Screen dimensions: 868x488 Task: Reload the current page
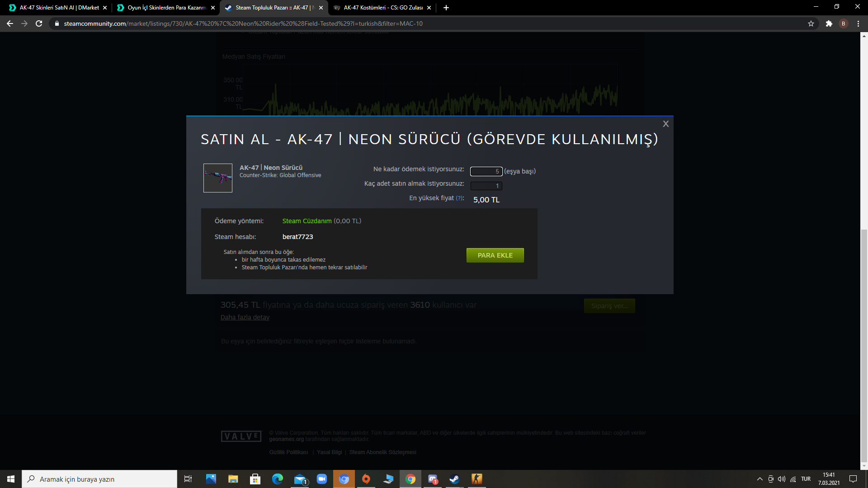(x=39, y=23)
